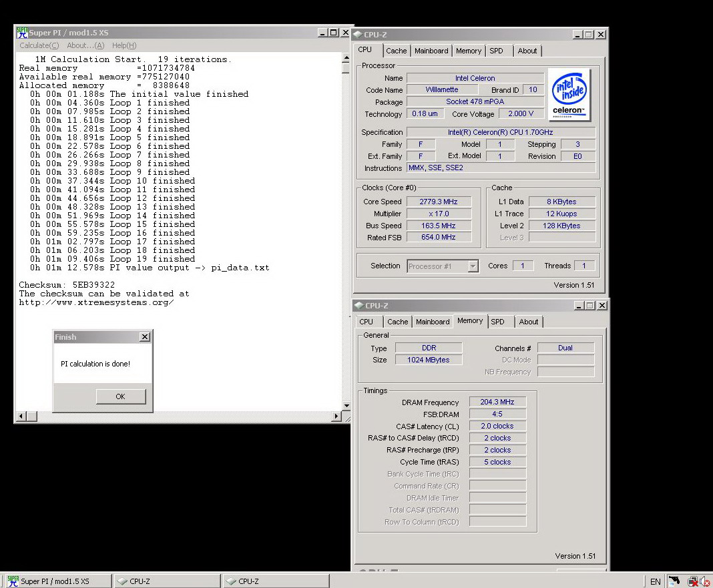Switch to Cache tab in top CPU-Z
This screenshot has width=713, height=588.
coord(397,51)
